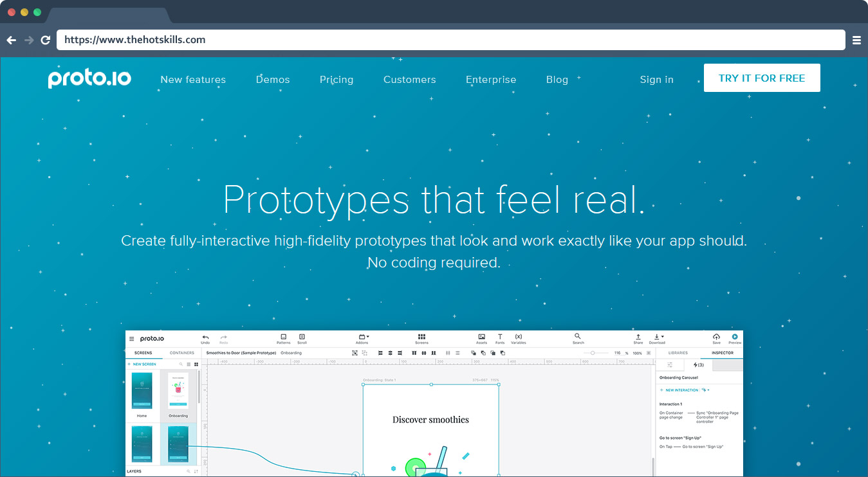Click the Go to screen "Sign Up" heading
This screenshot has height=477, width=868.
click(x=680, y=438)
